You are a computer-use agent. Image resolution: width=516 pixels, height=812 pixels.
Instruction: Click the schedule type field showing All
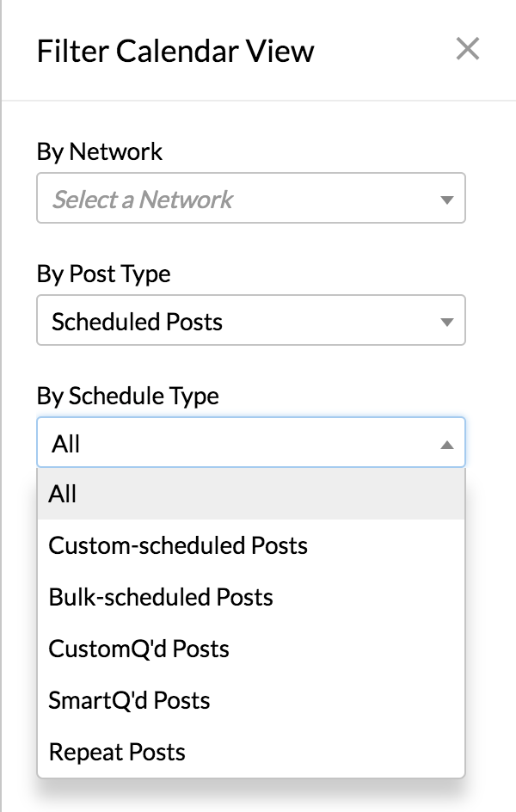(232, 444)
